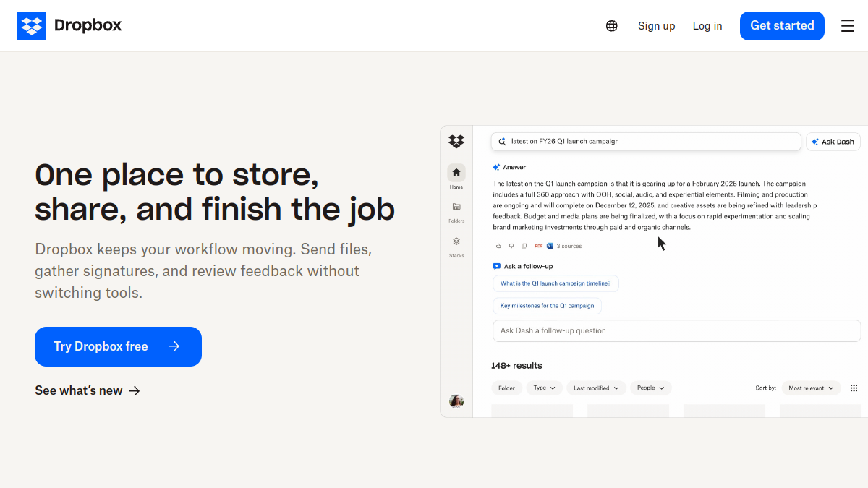Image resolution: width=868 pixels, height=488 pixels.
Task: Click the blue chat icon beside Ask a follow-up
Action: pos(497,266)
